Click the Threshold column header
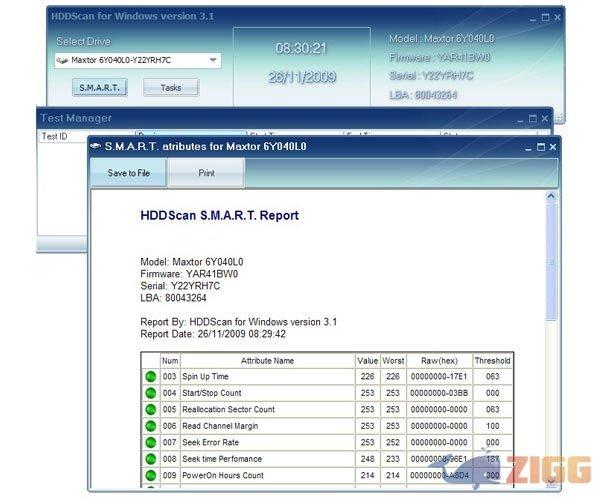Viewport: 600px width, 500px height. point(492,361)
